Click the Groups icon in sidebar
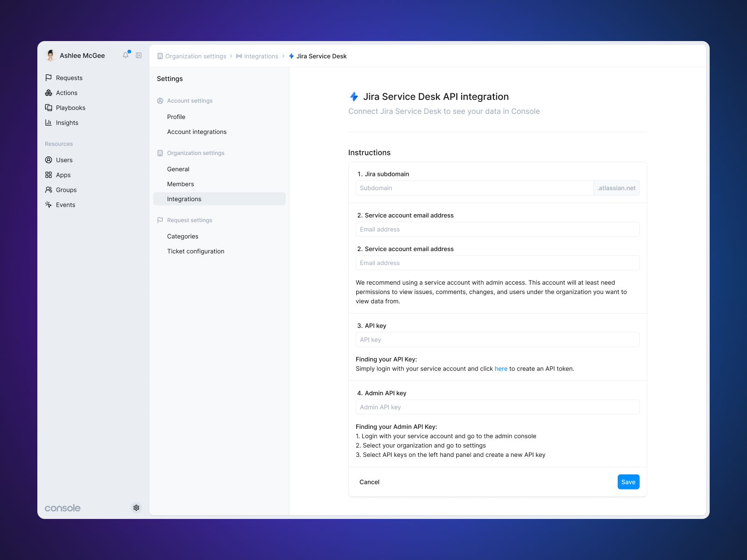This screenshot has height=560, width=747. [49, 190]
